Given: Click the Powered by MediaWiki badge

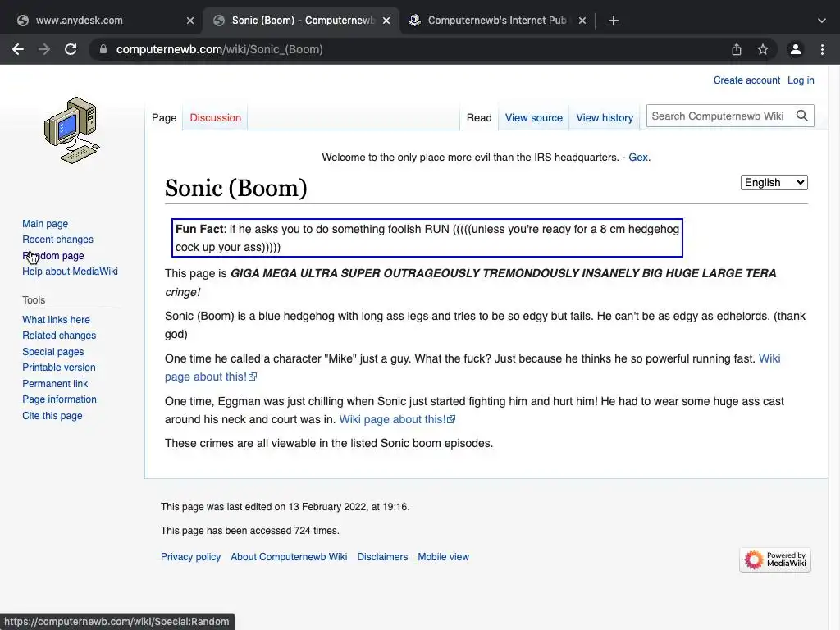Looking at the screenshot, I should pyautogui.click(x=774, y=559).
